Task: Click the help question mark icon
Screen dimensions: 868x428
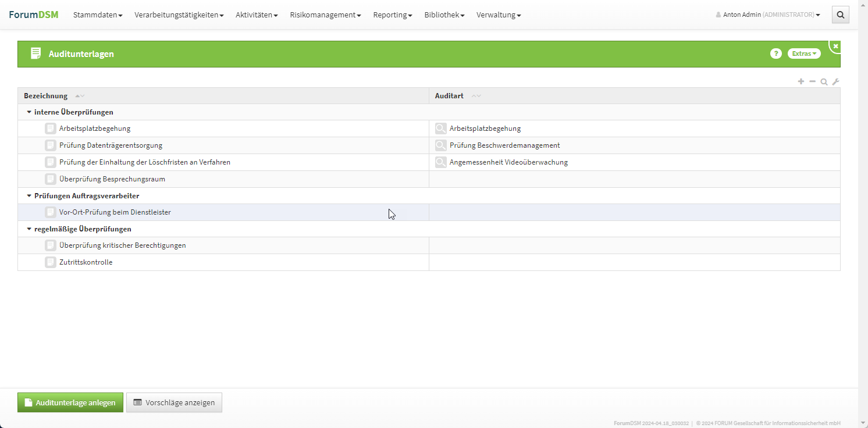Action: tap(775, 53)
